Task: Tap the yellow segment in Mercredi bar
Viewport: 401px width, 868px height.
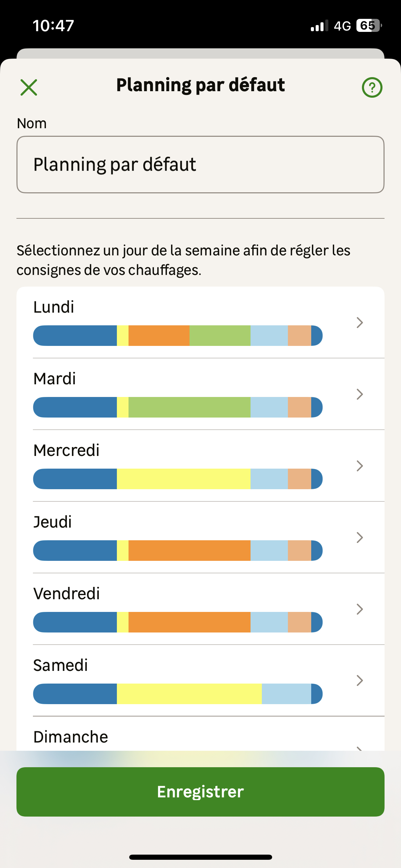Action: [x=183, y=479]
